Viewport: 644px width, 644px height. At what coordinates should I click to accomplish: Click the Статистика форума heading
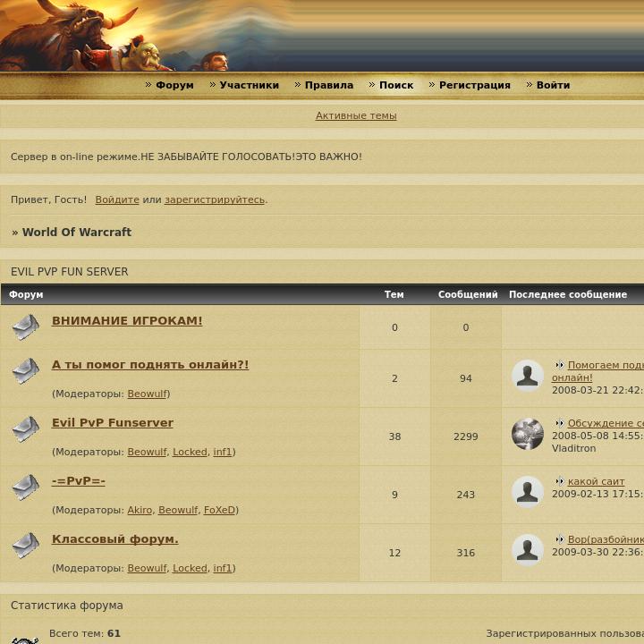pos(67,606)
